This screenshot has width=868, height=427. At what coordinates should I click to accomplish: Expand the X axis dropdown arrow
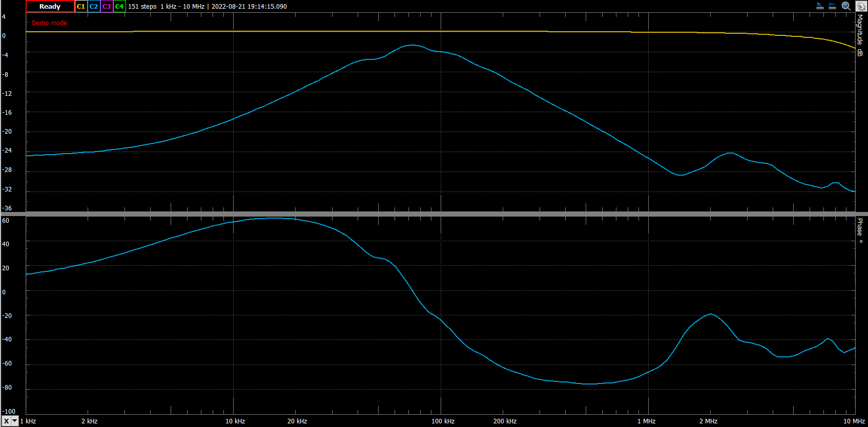(15, 421)
